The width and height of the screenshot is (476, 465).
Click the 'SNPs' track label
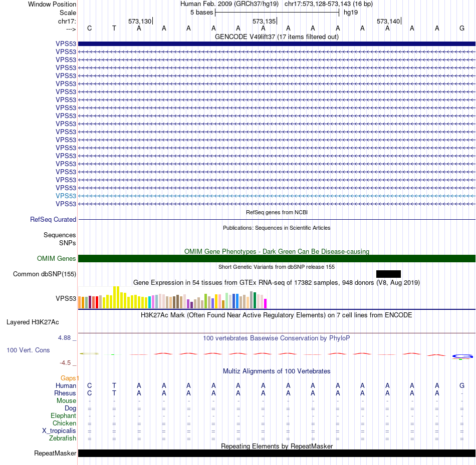[68, 243]
